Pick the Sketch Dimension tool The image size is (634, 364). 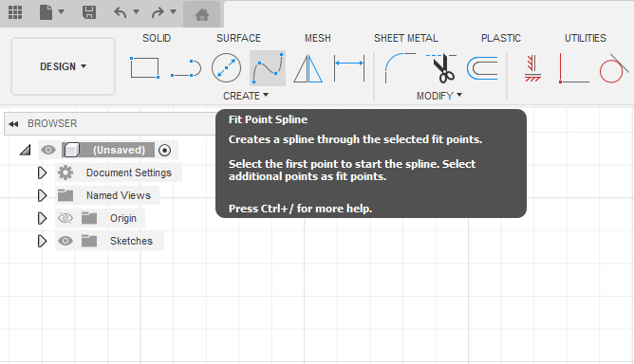349,68
